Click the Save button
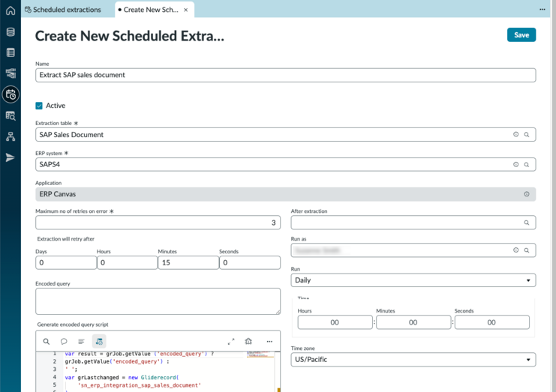Image resolution: width=556 pixels, height=392 pixels. click(521, 34)
